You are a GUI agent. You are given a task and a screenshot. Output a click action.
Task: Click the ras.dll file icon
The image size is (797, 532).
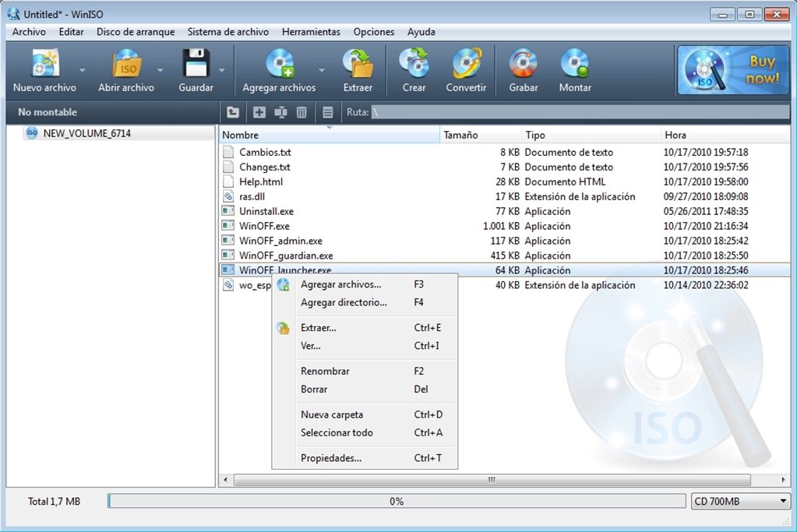pyautogui.click(x=228, y=196)
